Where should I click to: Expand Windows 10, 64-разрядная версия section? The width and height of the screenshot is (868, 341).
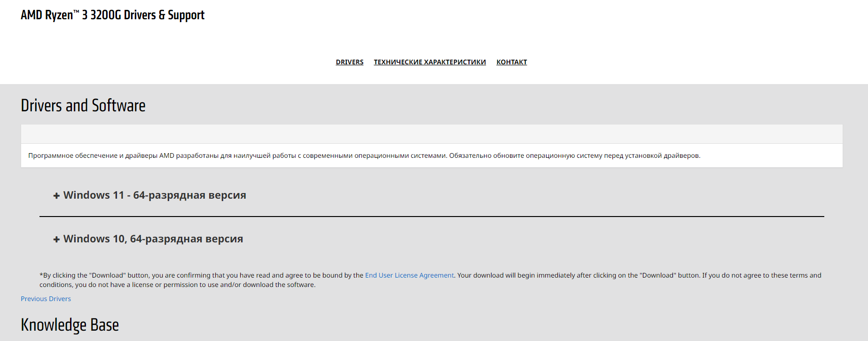click(153, 239)
